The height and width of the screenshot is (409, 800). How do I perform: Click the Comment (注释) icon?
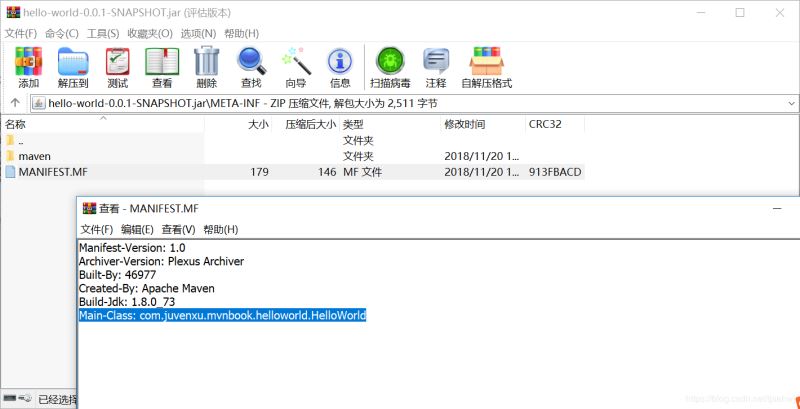(x=436, y=61)
